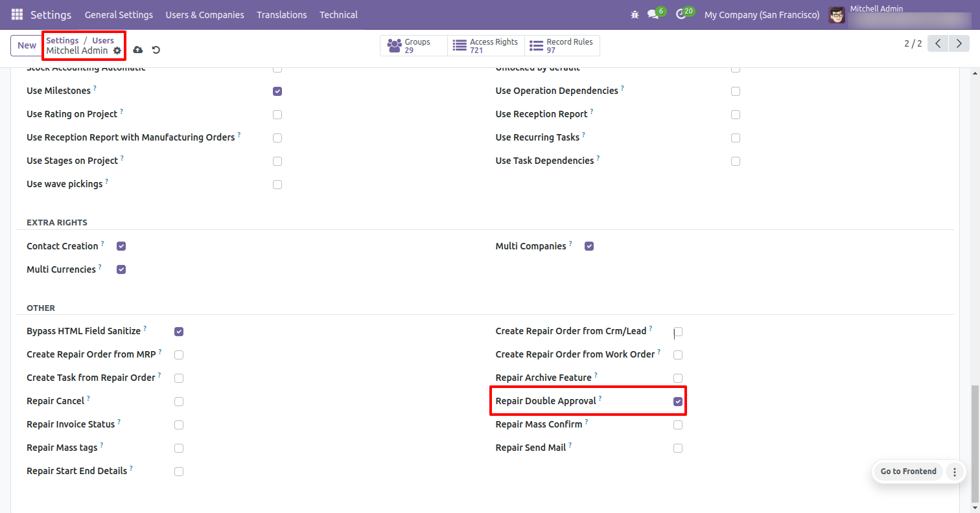Open the Users & Companies menu

(x=205, y=15)
